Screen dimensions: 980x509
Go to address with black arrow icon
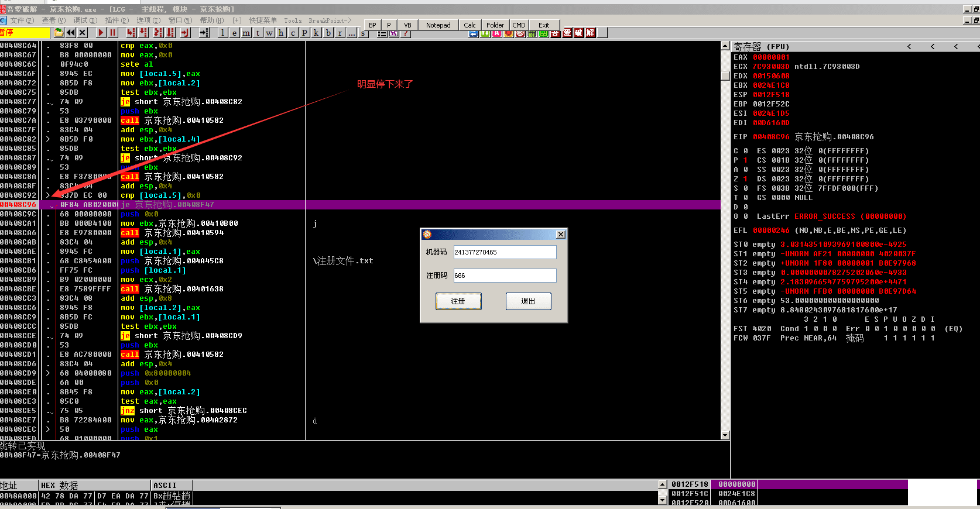click(x=204, y=33)
